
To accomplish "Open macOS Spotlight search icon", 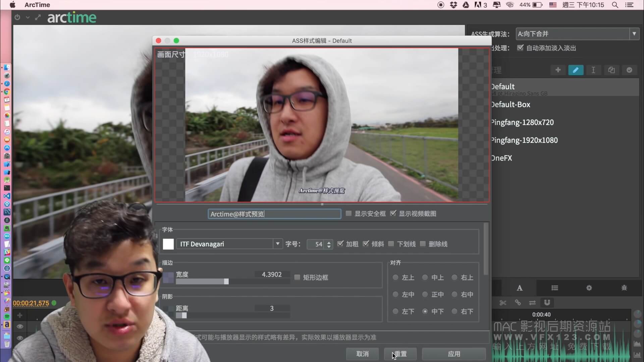I will (615, 5).
